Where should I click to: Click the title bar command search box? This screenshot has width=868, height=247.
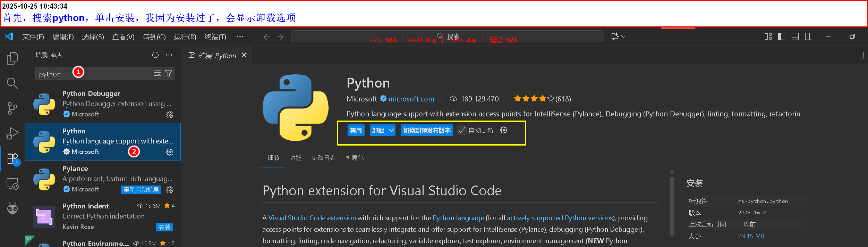click(x=448, y=36)
